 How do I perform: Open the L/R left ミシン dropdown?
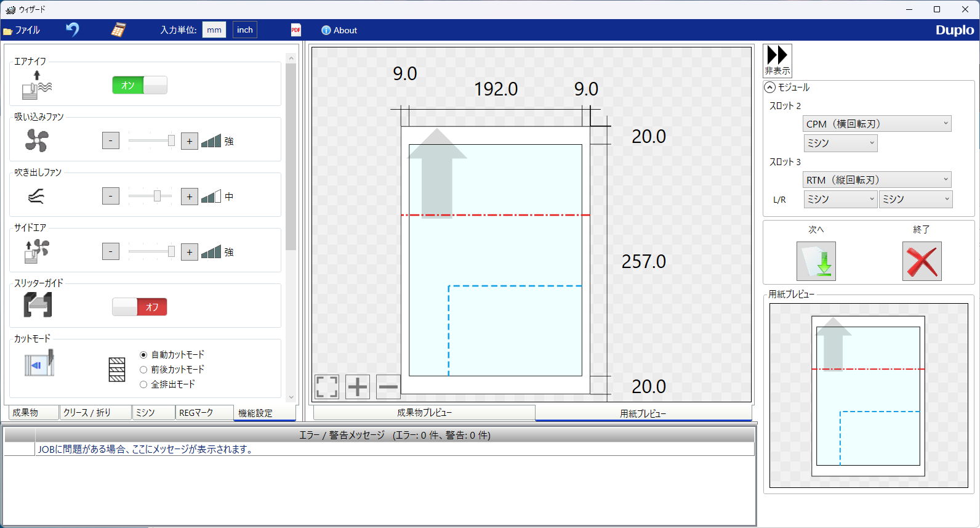pos(840,199)
